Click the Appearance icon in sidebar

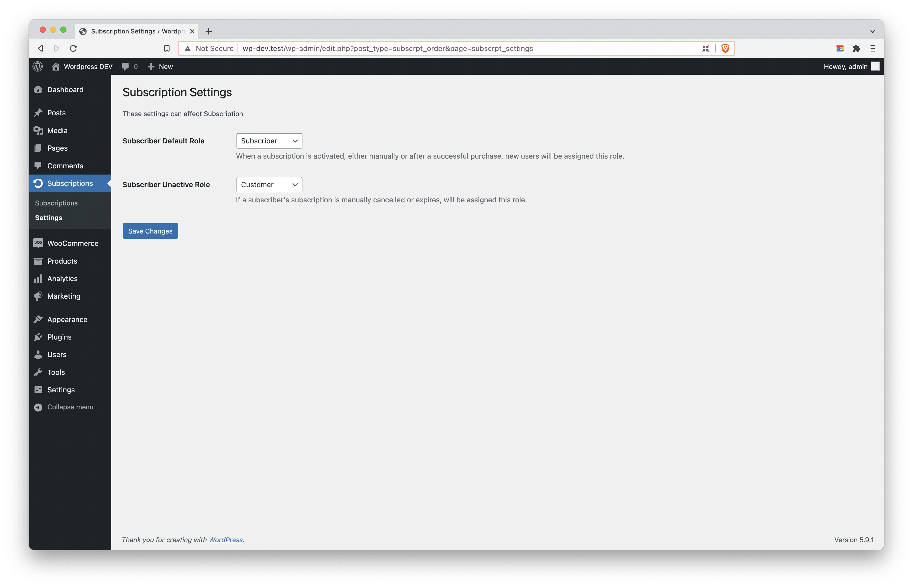pyautogui.click(x=38, y=319)
